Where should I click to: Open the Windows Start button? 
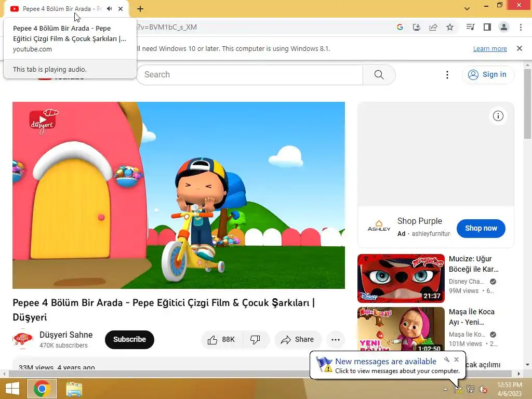pos(12,389)
